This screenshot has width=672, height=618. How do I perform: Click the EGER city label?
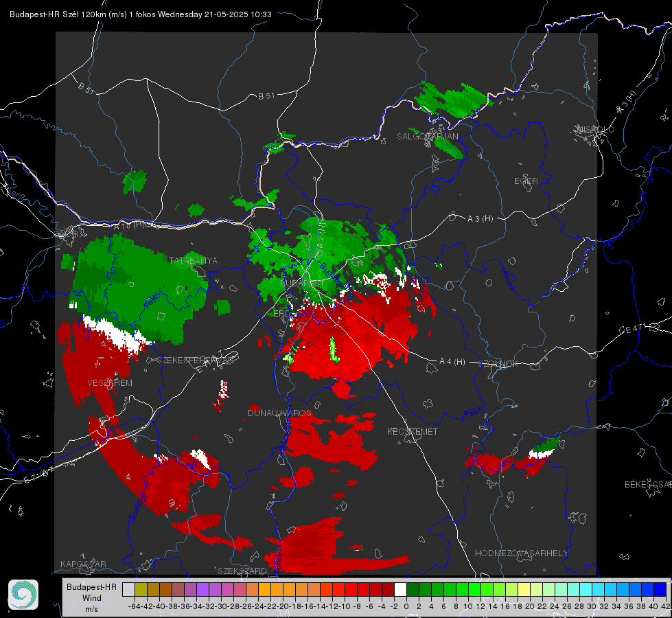526,181
